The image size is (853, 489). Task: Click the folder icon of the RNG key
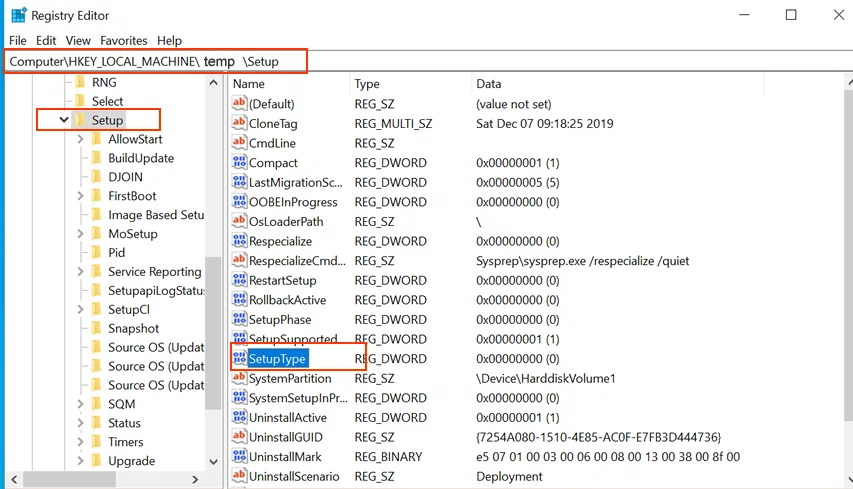pyautogui.click(x=80, y=82)
